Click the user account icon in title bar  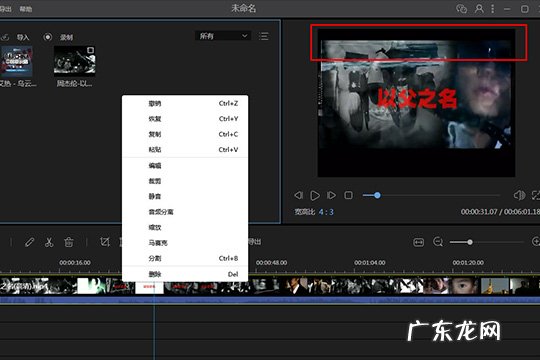pos(479,9)
